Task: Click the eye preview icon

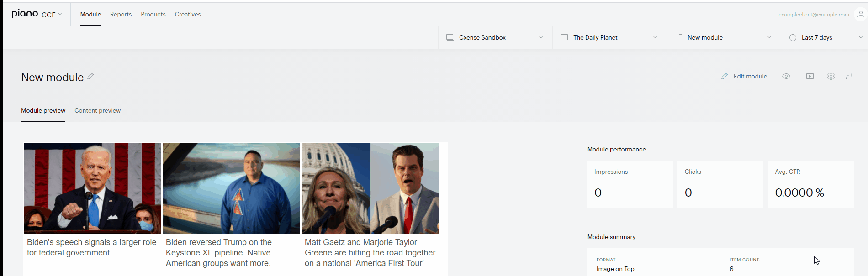Action: coord(786,76)
